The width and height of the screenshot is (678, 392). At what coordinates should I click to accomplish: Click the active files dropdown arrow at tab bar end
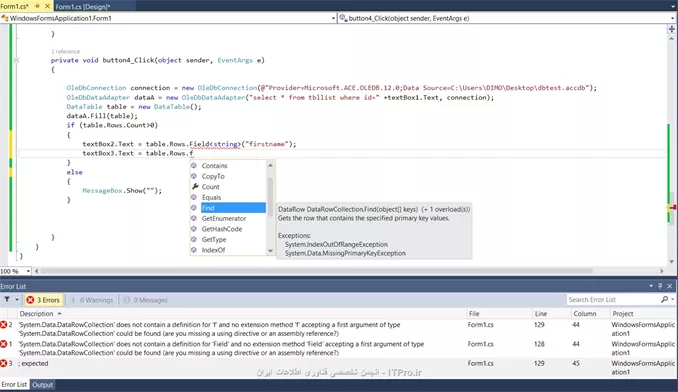(x=672, y=6)
